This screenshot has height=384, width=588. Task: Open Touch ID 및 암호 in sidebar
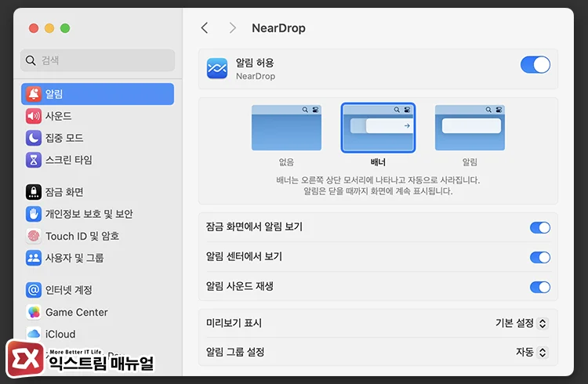tap(97, 236)
